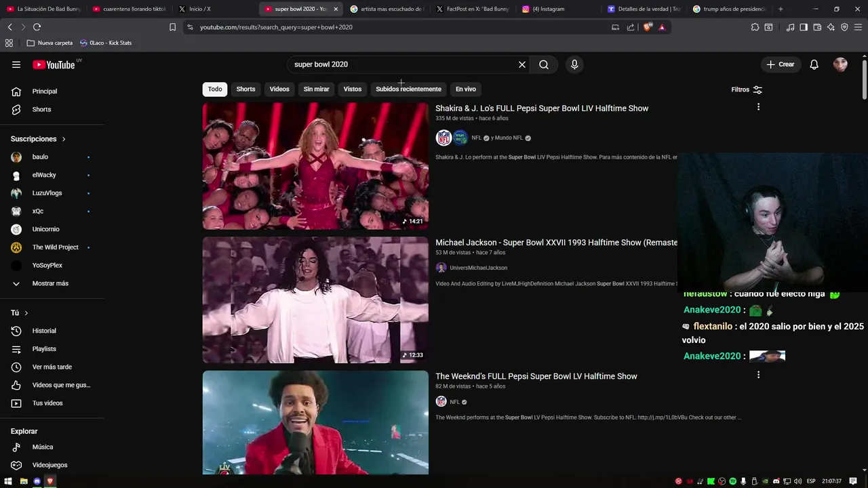This screenshot has height=488, width=868.
Task: Open Brave Wallet icon
Action: 817,27
